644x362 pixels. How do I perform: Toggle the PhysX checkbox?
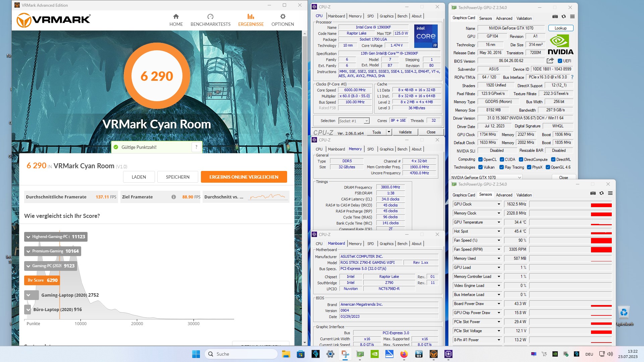(x=529, y=167)
